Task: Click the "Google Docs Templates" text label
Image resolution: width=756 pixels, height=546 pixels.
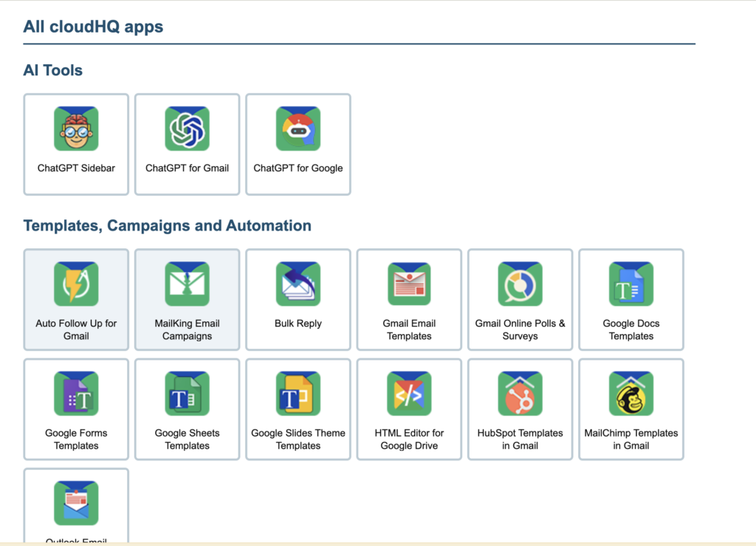Action: tap(631, 330)
